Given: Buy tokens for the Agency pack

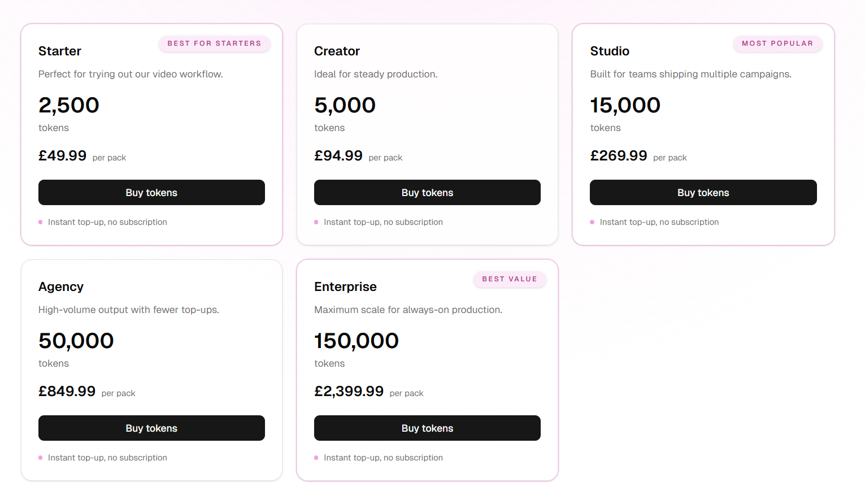Looking at the screenshot, I should point(151,428).
